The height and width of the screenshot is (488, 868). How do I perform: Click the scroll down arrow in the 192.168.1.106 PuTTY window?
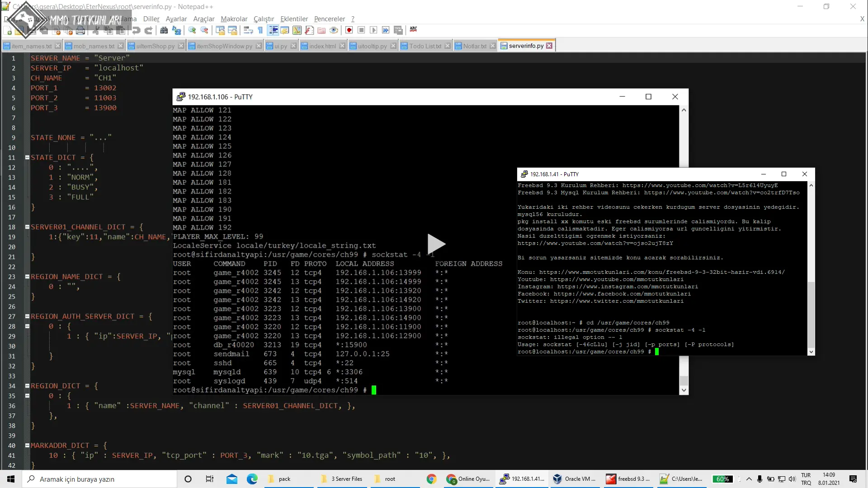coord(684,390)
